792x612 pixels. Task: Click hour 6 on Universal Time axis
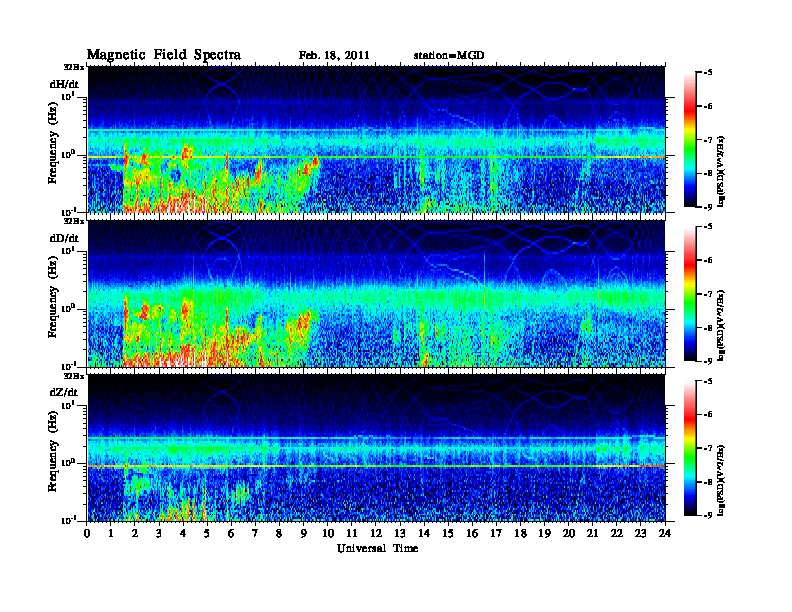click(231, 534)
